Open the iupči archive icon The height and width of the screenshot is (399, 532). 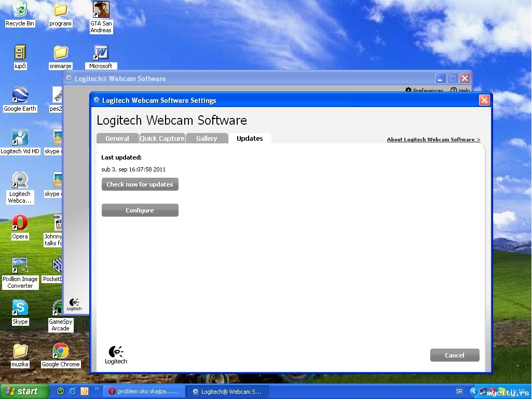point(20,57)
